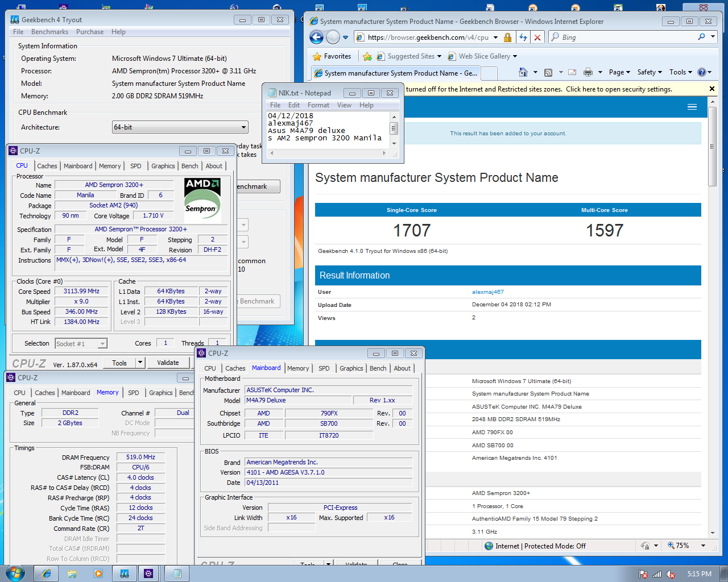This screenshot has height=582, width=728.
Task: Click the blue Help question mark icon in IE
Action: pos(702,72)
